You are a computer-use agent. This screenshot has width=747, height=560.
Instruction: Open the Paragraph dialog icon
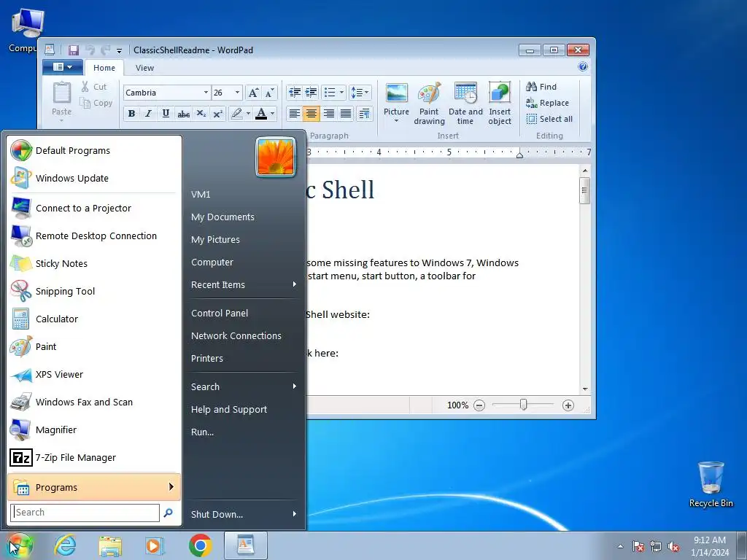(x=365, y=113)
